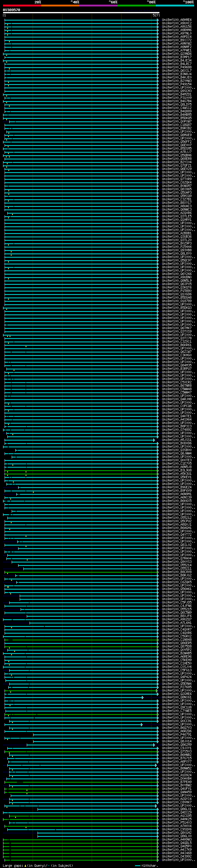
Task: Select the UniRef100_Q3TLE5 hit name
Action: pyautogui.click(x=176, y=216)
